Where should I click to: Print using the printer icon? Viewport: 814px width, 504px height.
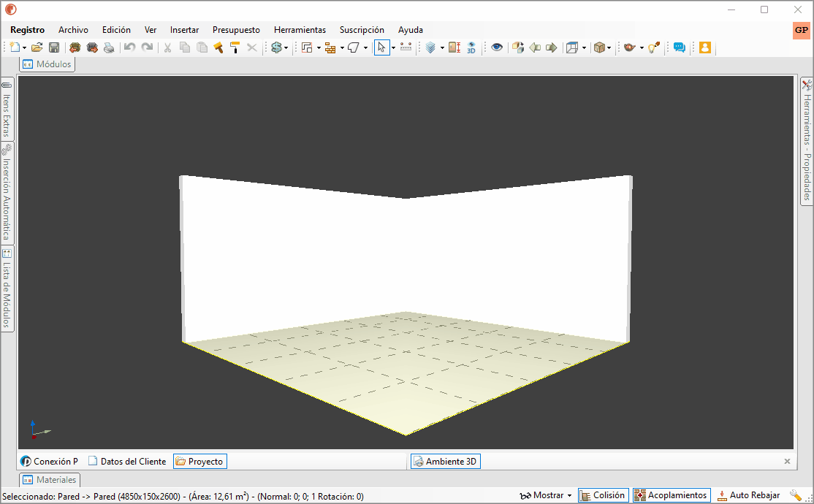109,47
